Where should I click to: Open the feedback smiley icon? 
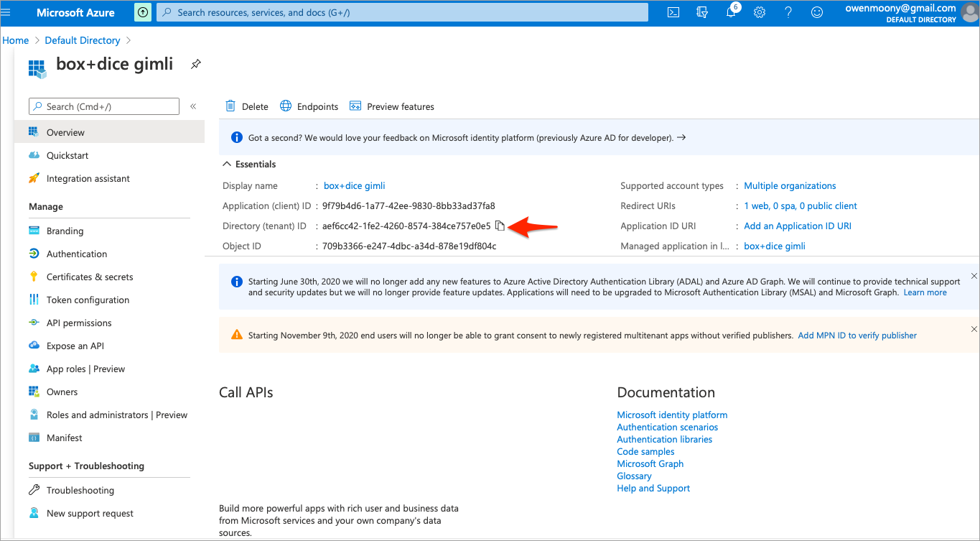pos(817,12)
